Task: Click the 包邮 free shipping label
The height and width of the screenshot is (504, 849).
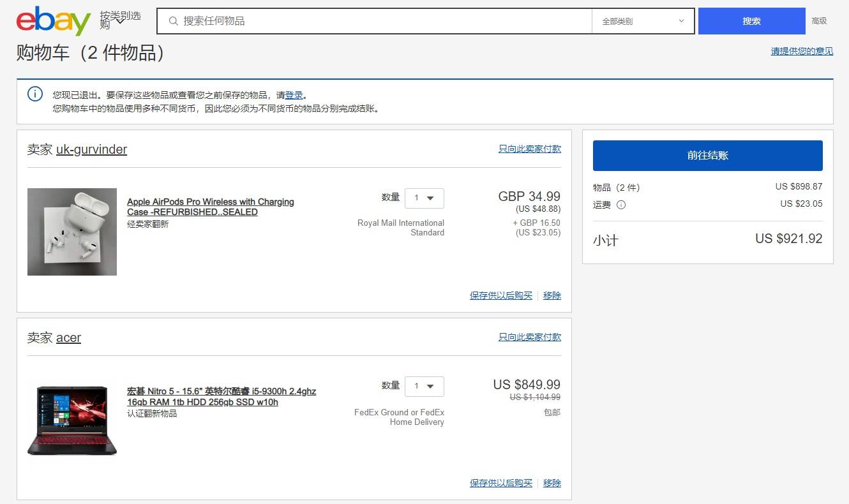Action: (x=552, y=413)
